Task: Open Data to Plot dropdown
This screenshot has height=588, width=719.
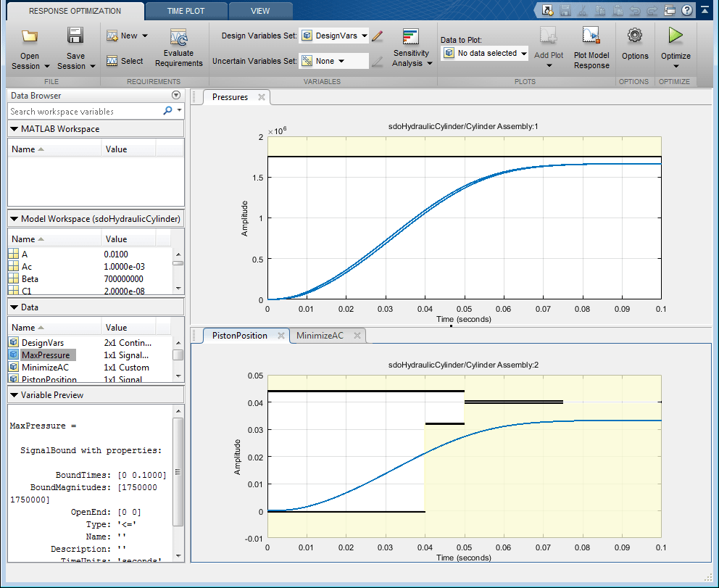Action: [x=485, y=53]
